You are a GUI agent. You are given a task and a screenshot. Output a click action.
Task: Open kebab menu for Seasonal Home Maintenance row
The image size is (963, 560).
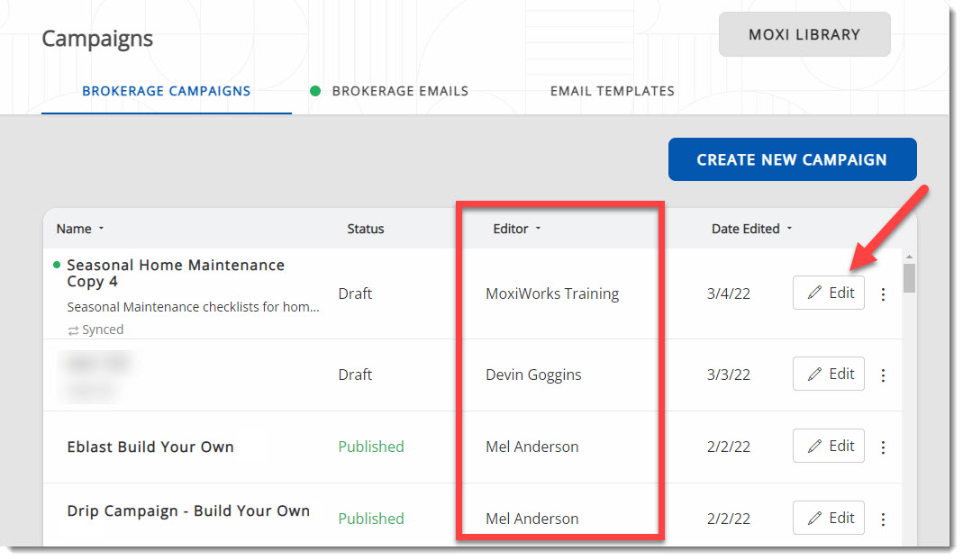coord(883,294)
